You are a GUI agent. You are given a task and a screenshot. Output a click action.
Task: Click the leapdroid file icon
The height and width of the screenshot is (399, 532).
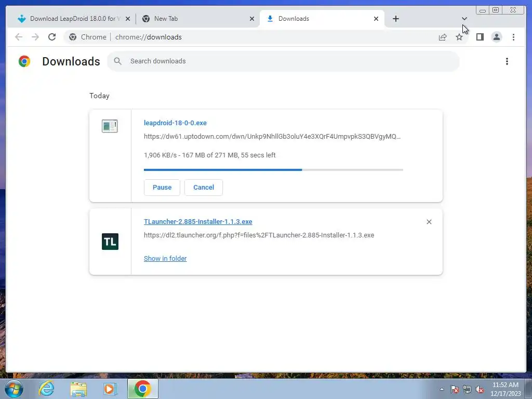tap(110, 126)
